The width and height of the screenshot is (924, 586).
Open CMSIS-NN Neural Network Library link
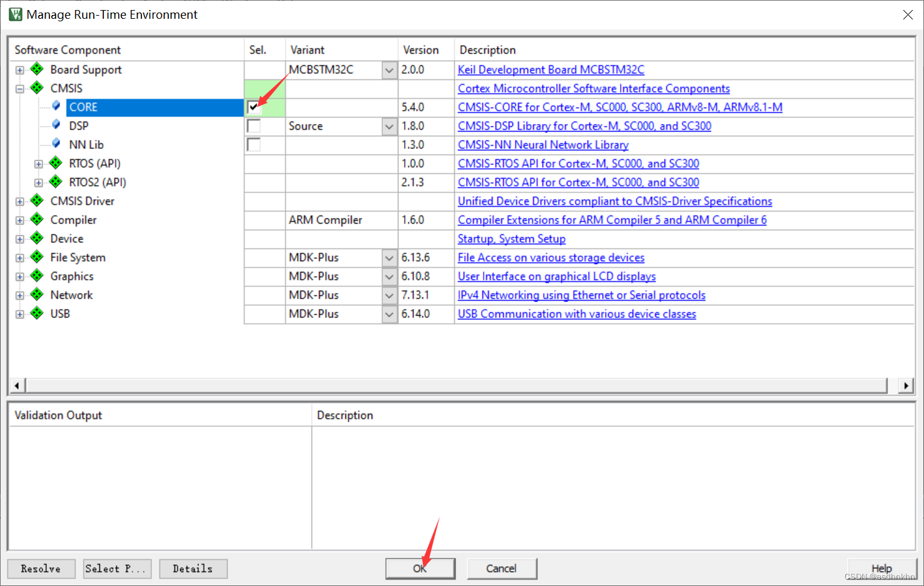click(x=543, y=145)
